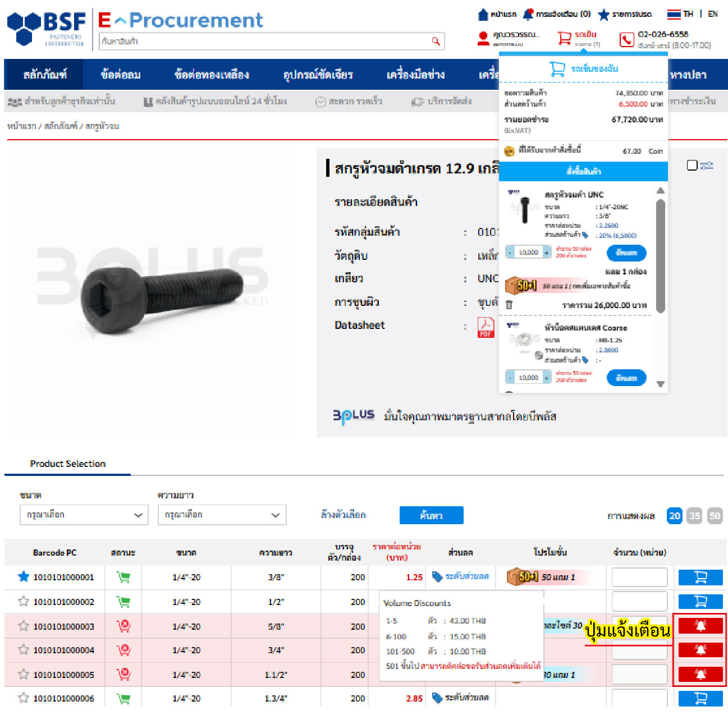
Task: Open the ข้อต่อลม navigation menu
Action: click(x=121, y=75)
